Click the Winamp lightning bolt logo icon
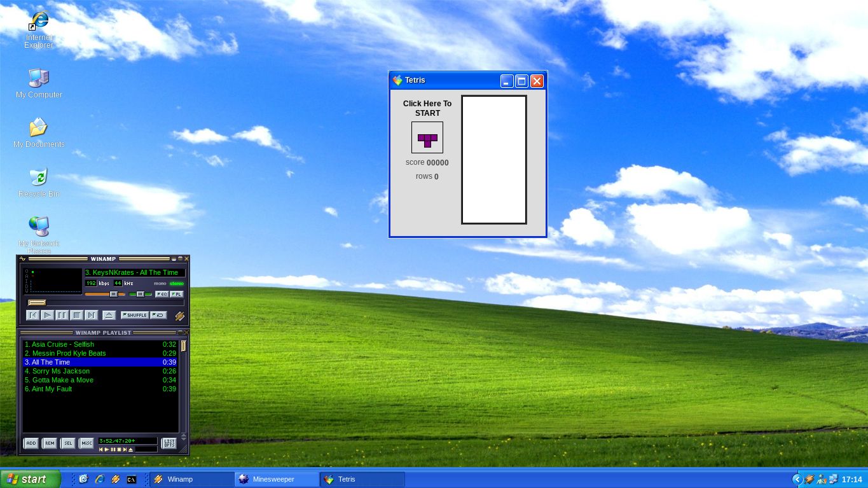This screenshot has width=868, height=488. pyautogui.click(x=179, y=316)
